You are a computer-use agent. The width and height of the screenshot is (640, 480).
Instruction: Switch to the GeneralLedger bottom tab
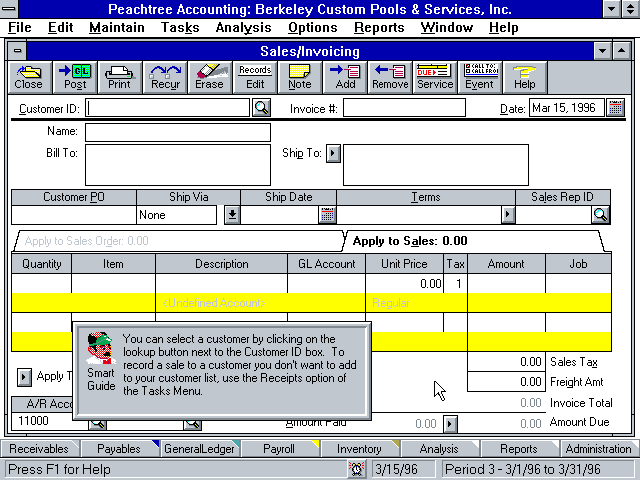click(x=199, y=449)
